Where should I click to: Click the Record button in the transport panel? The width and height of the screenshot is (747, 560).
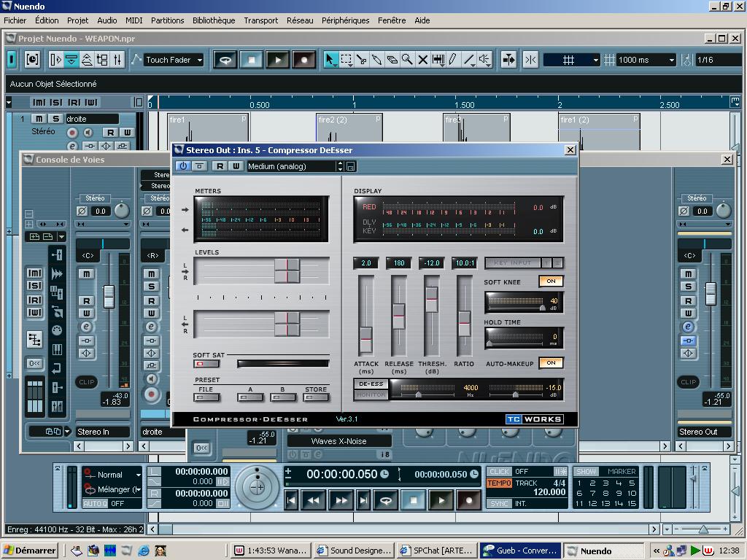(x=468, y=500)
